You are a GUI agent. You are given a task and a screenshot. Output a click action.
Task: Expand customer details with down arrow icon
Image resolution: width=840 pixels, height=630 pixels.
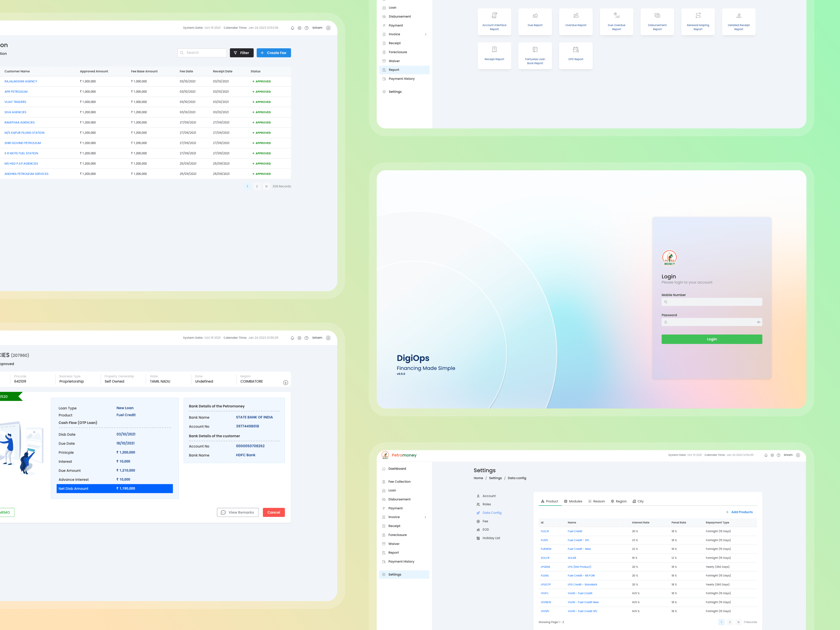click(x=286, y=382)
